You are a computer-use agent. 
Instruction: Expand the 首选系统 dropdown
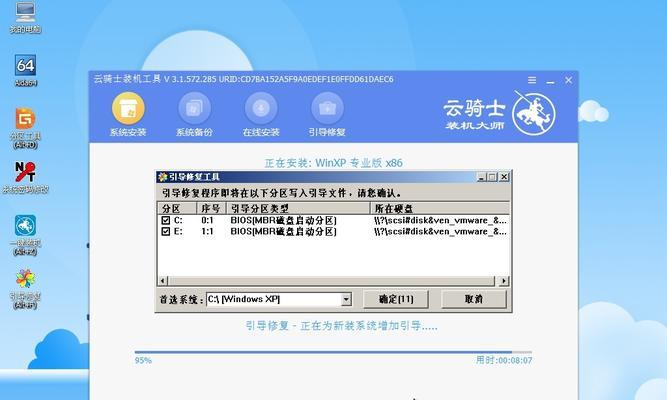pyautogui.click(x=346, y=299)
